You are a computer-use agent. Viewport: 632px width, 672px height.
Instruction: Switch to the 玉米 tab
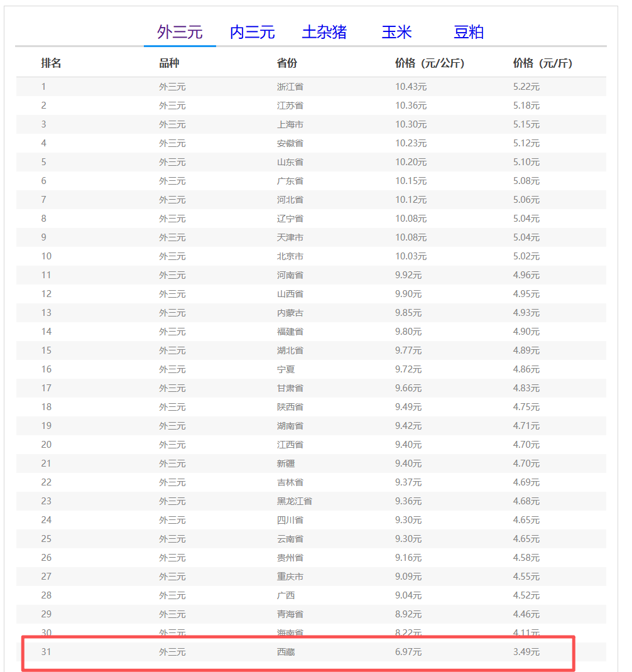(396, 32)
